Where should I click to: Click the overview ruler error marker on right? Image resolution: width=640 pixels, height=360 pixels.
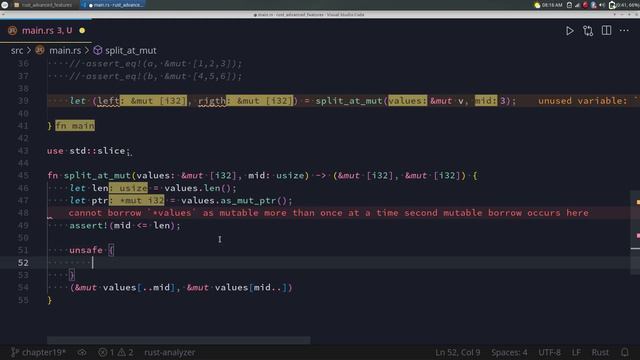pyautogui.click(x=638, y=236)
